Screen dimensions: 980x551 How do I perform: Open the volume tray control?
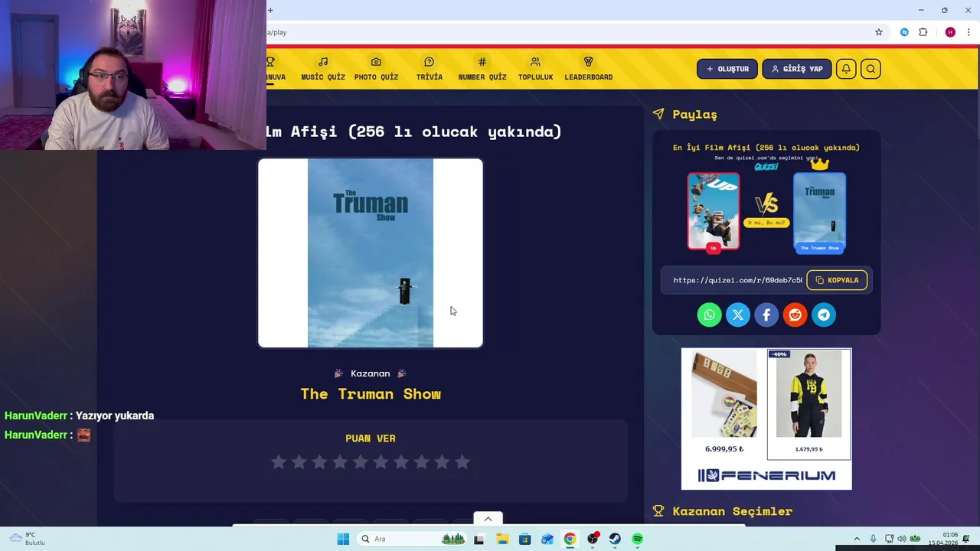[901, 539]
